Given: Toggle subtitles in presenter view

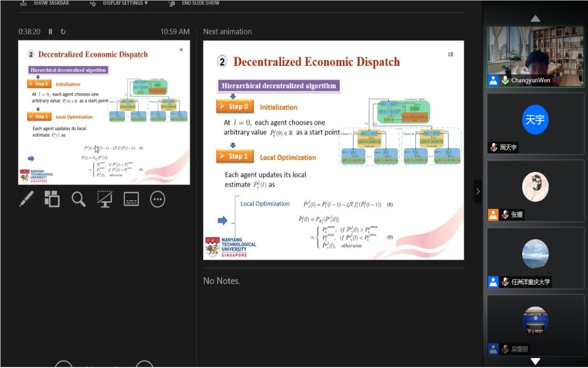Looking at the screenshot, I should 131,199.
